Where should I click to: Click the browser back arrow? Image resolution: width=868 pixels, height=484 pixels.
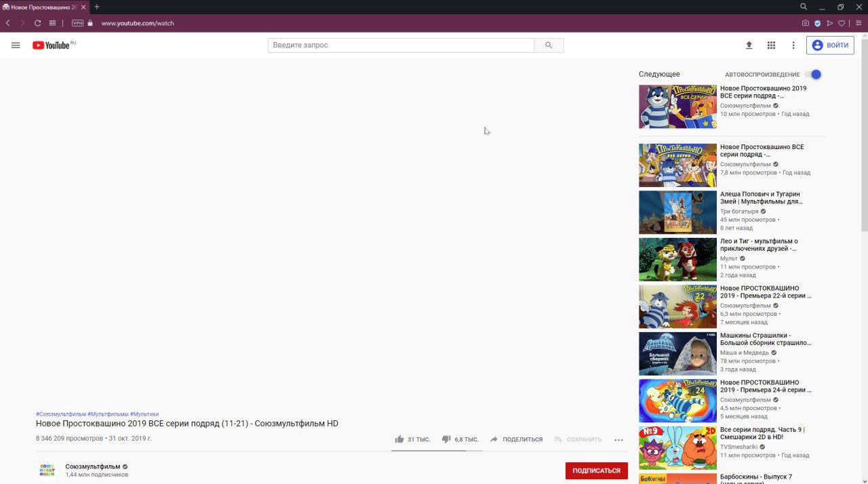click(7, 23)
